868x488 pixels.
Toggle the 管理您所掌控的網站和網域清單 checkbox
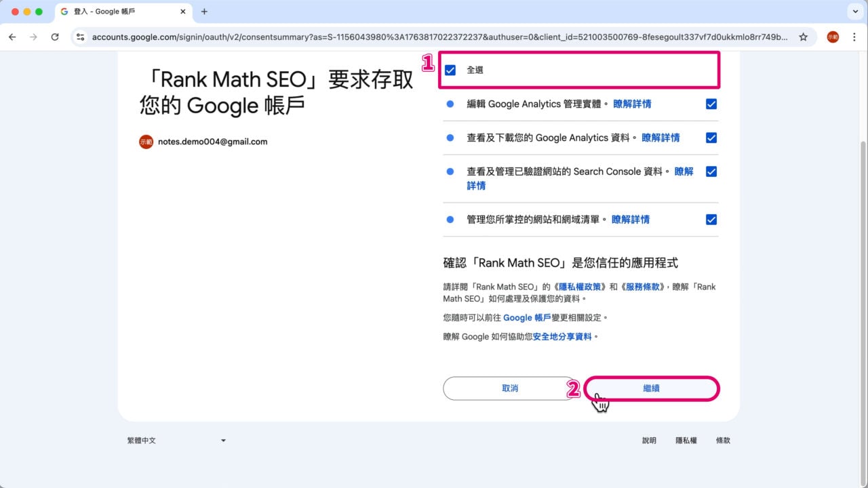click(711, 219)
